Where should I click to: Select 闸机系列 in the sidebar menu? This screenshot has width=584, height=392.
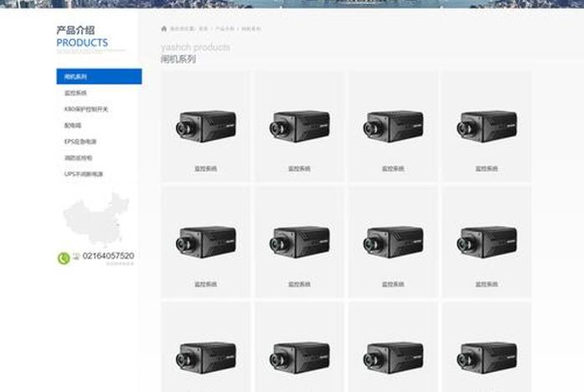tap(98, 77)
